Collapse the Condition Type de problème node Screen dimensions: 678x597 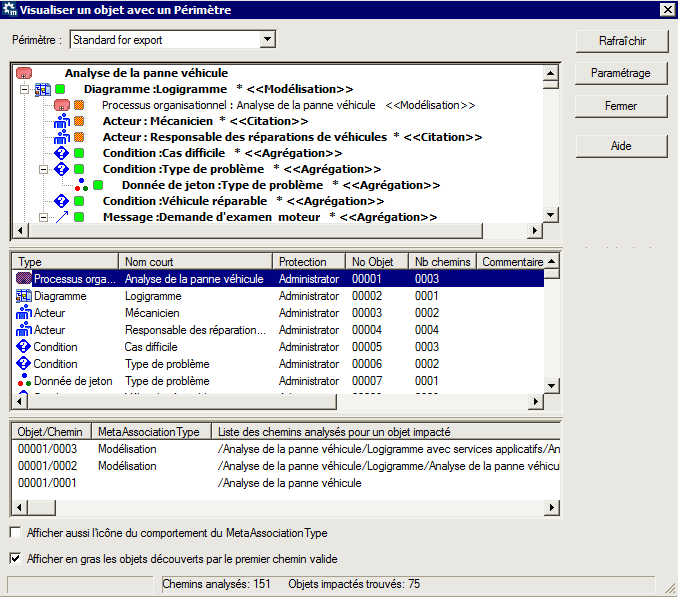point(43,169)
